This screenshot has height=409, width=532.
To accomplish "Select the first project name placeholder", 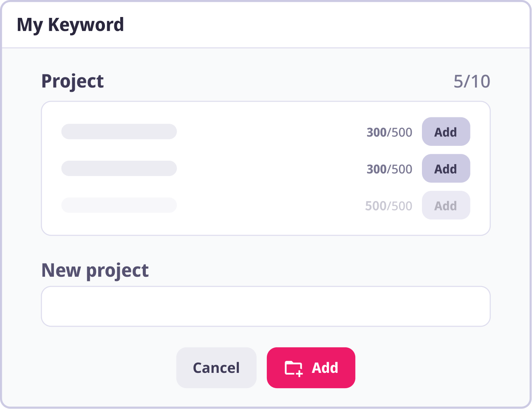I will click(x=119, y=132).
